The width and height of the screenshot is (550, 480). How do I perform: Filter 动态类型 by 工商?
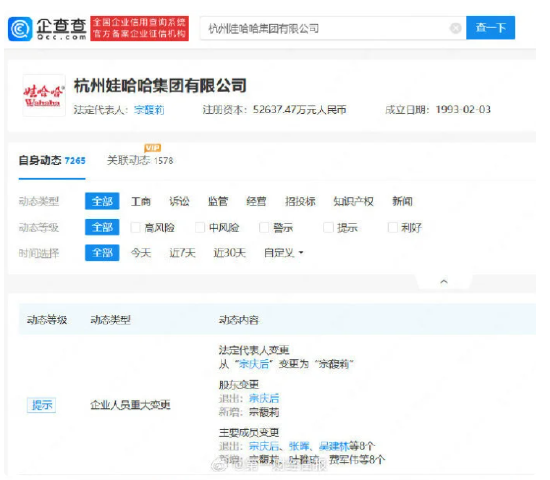[x=141, y=201]
